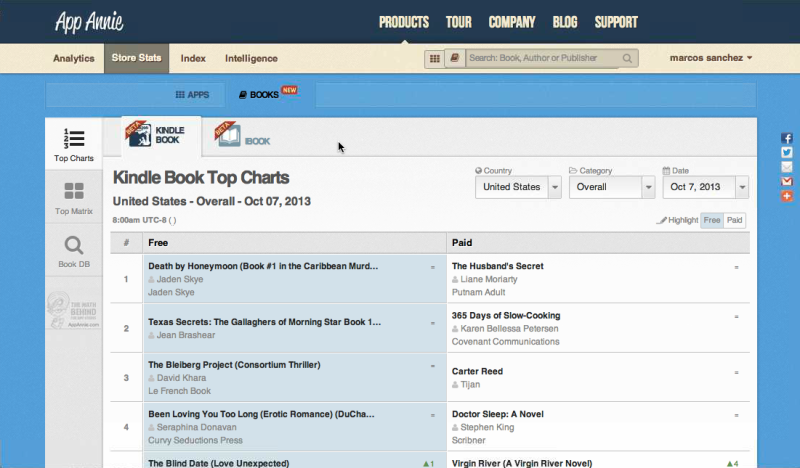
Task: Select the book search mode icon
Action: tap(455, 58)
